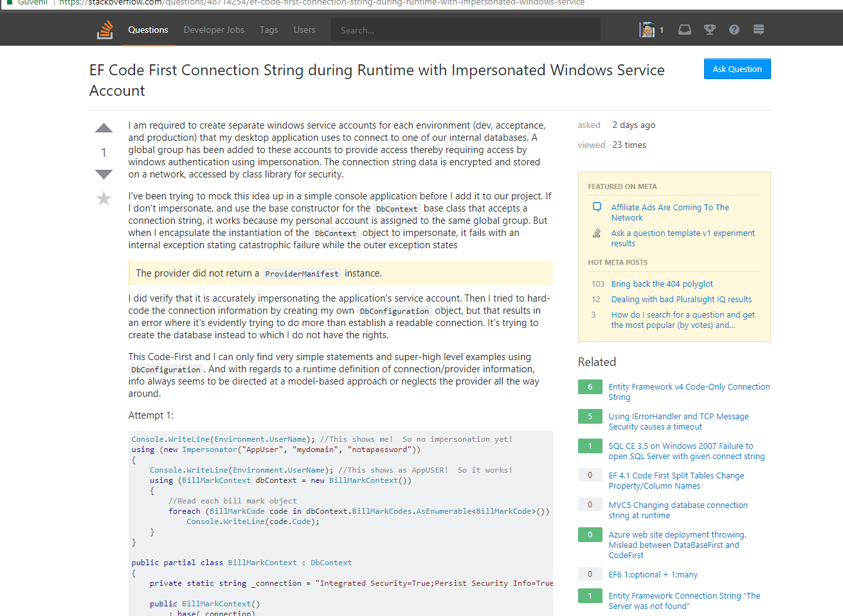Open the Stack Exchange sites menu icon
This screenshot has width=843, height=616.
(759, 30)
